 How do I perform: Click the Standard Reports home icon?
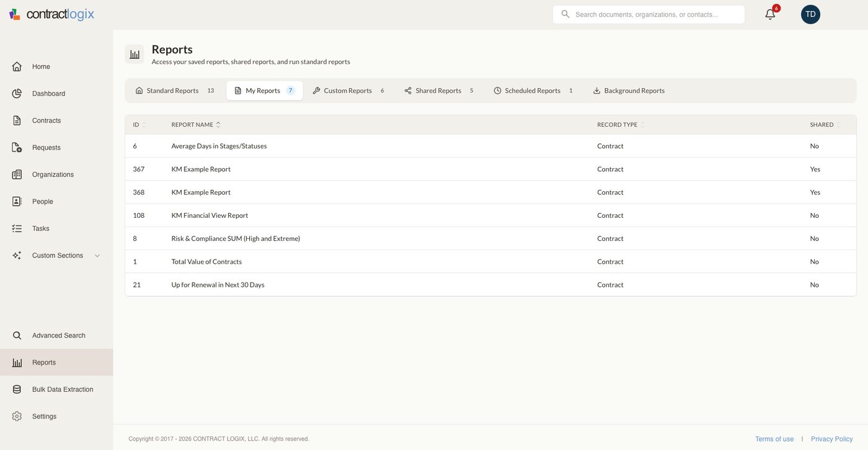(139, 91)
